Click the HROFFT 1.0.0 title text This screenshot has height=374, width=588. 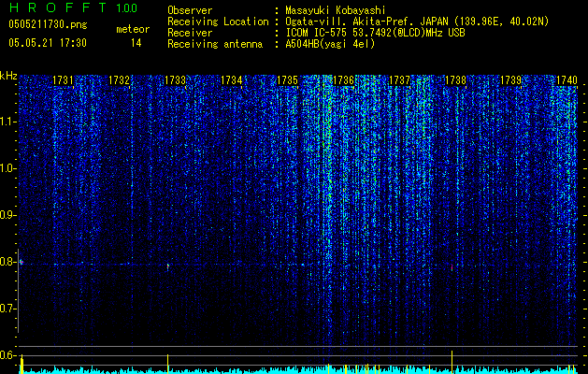pos(73,7)
